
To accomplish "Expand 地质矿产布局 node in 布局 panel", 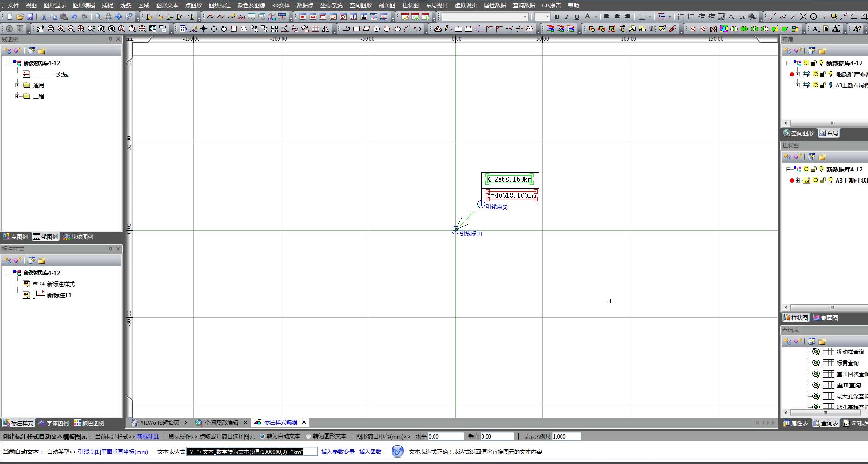I will (797, 74).
